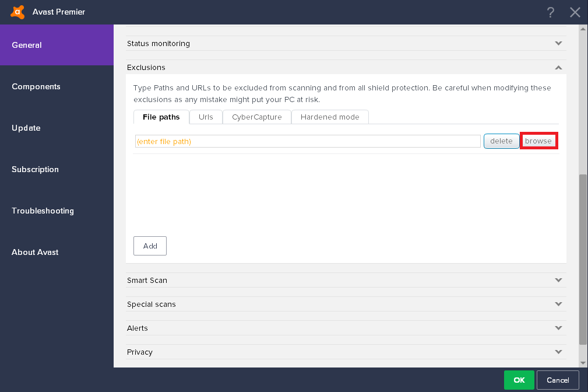Expand the Privacy section

[558, 352]
